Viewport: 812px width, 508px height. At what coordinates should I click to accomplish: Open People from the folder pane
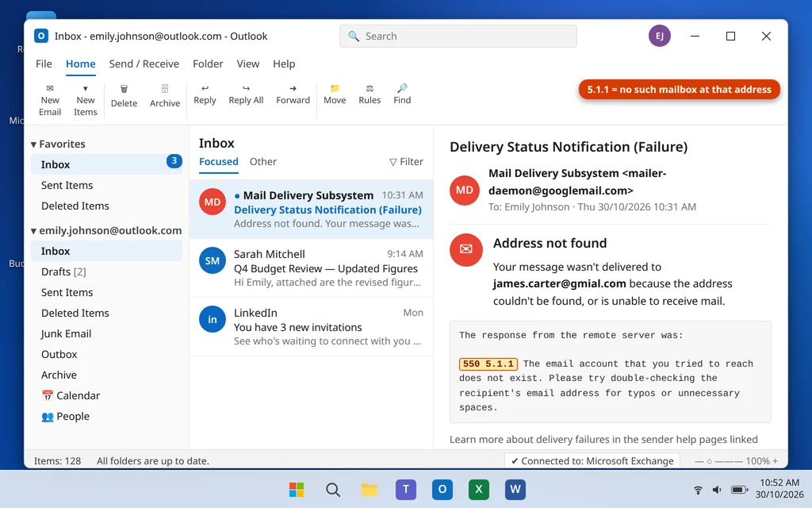[106, 416]
